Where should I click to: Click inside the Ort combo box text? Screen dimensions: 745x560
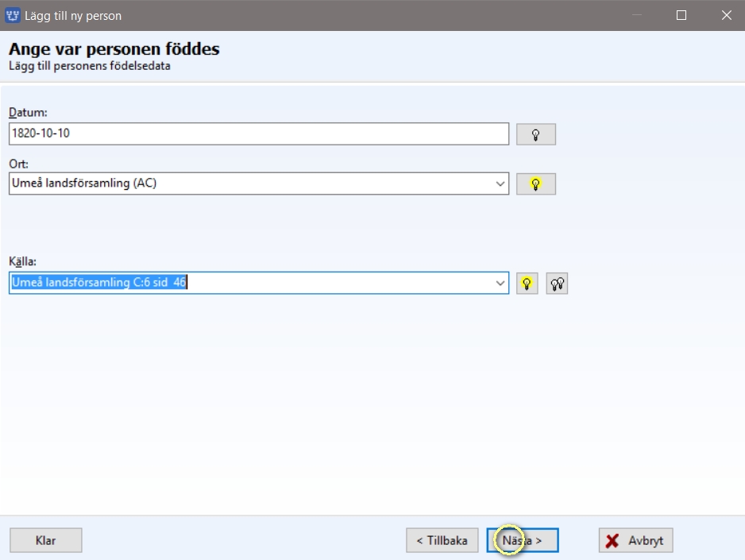click(x=250, y=183)
